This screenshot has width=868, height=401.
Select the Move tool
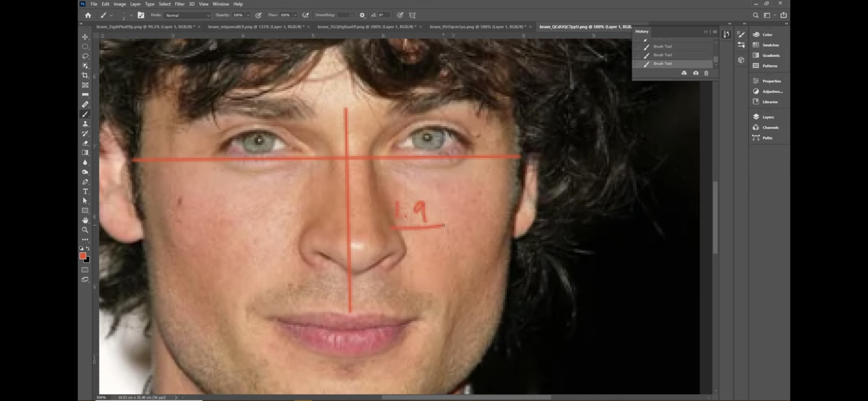pyautogui.click(x=85, y=37)
